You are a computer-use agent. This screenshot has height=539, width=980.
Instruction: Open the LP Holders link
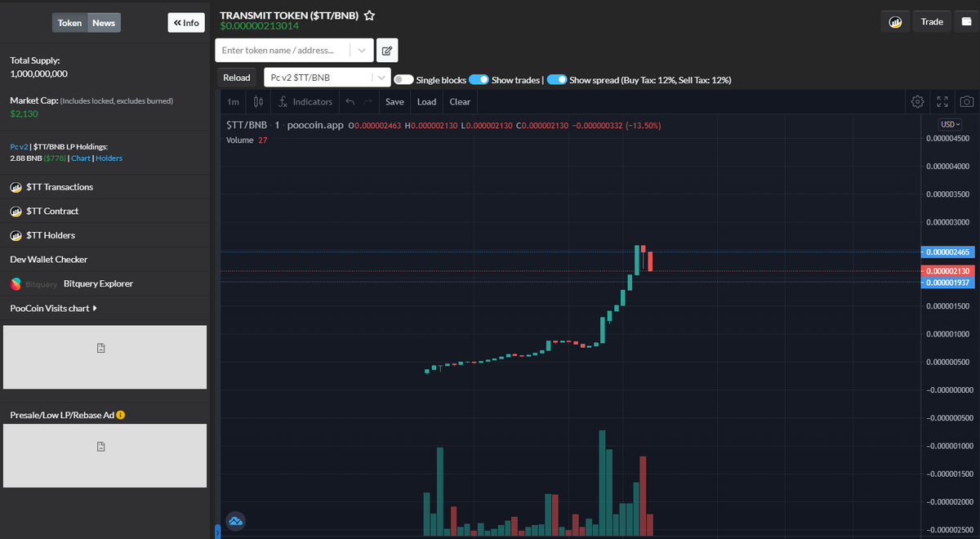[109, 158]
